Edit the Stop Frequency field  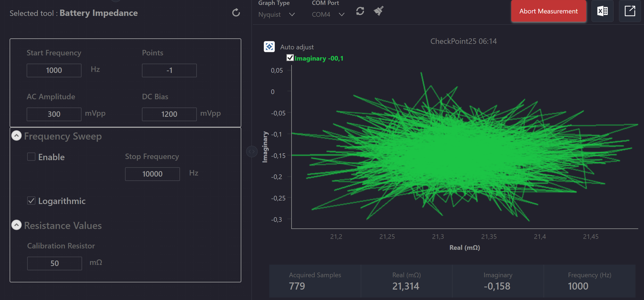(153, 174)
